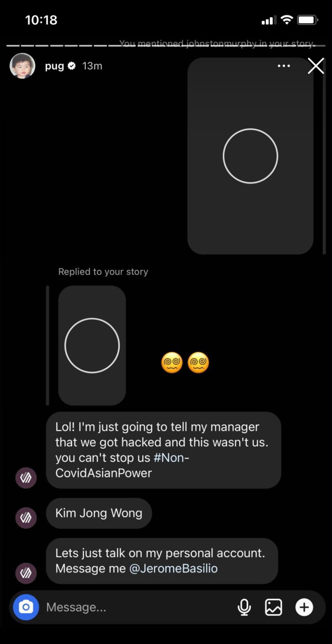This screenshot has height=644, width=332.
Task: Tap sender avatar beside the @JeromeBasilio message
Action: (26, 574)
